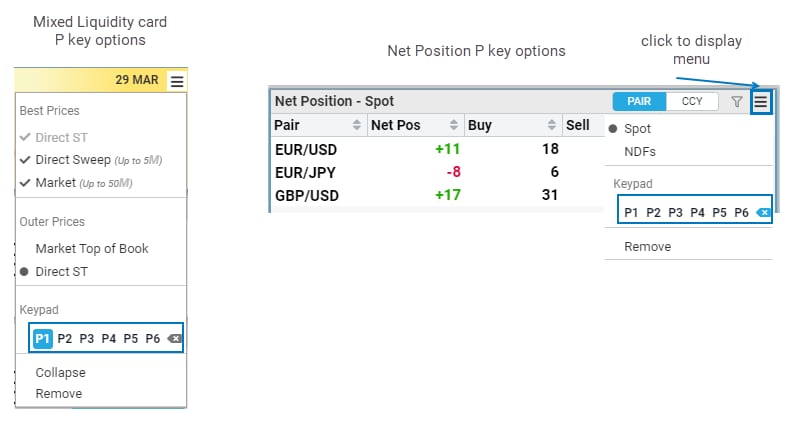Switch to the PAIR view
788x422 pixels.
pos(640,101)
